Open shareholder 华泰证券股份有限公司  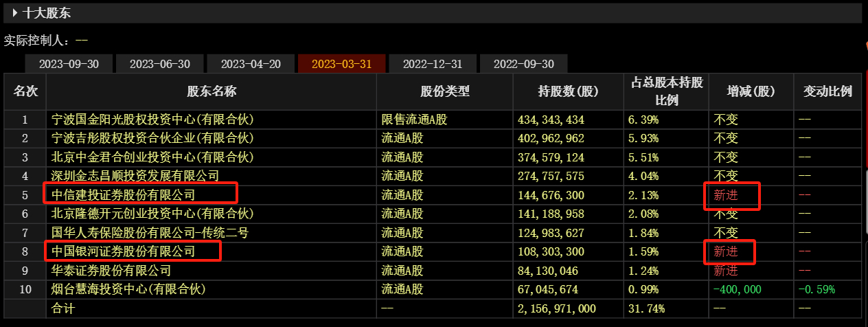pyautogui.click(x=113, y=271)
